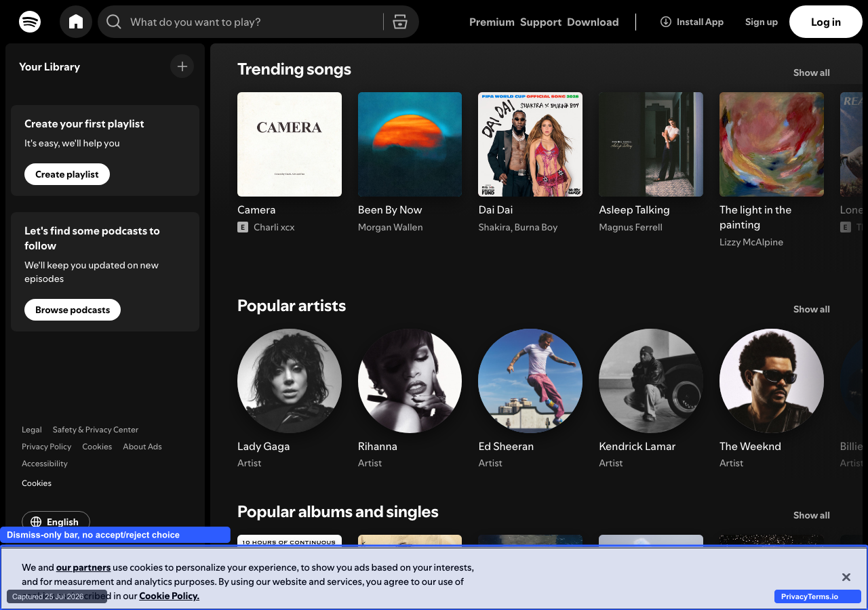
Task: Click the PrivacyTerms.io badge
Action: tap(818, 596)
